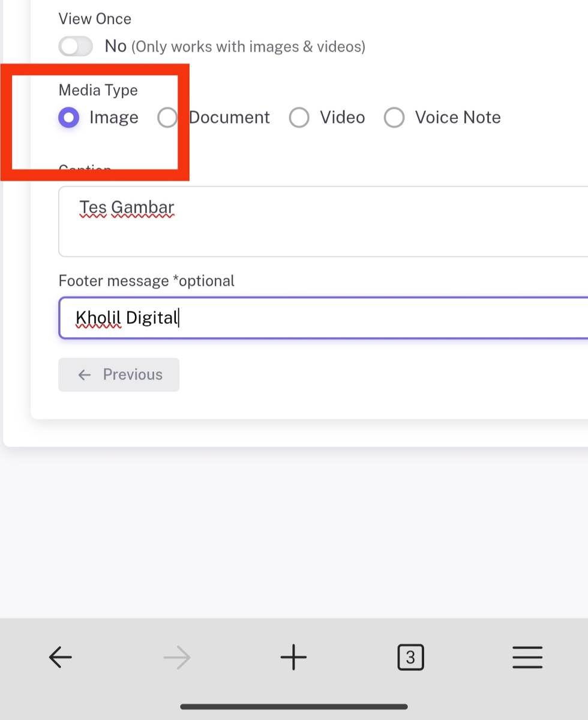The image size is (588, 720).
Task: Select the Image media type radio button
Action: coord(68,118)
